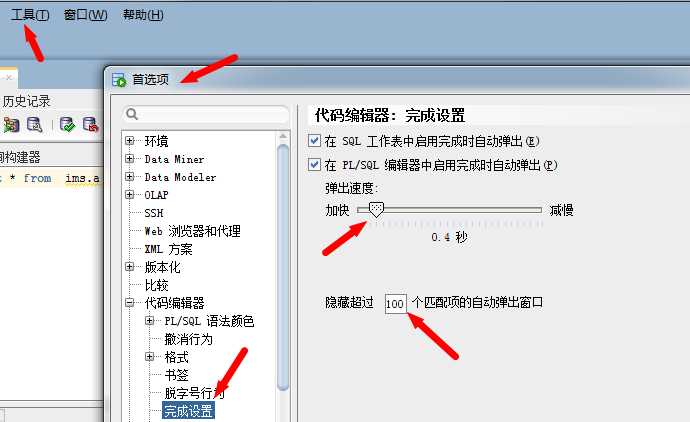Viewport: 690px width, 422px height.
Task: Click the hide-matches count input field showing 100
Action: click(395, 303)
